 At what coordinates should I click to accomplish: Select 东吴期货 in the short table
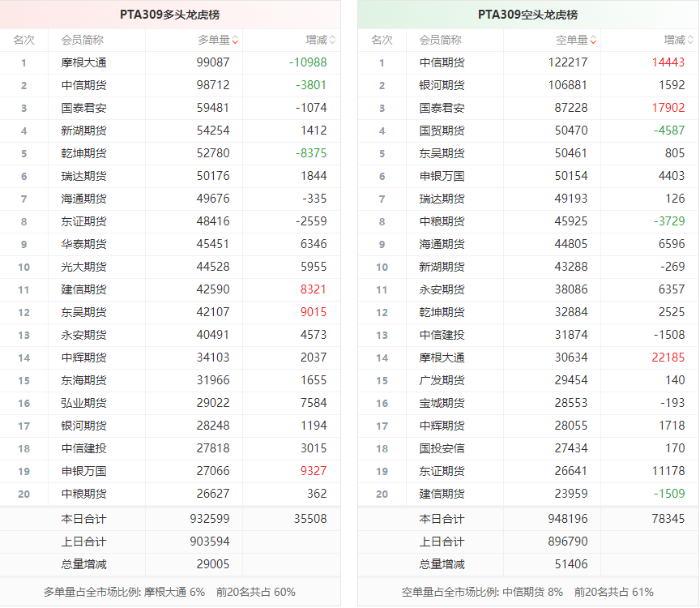point(442,153)
